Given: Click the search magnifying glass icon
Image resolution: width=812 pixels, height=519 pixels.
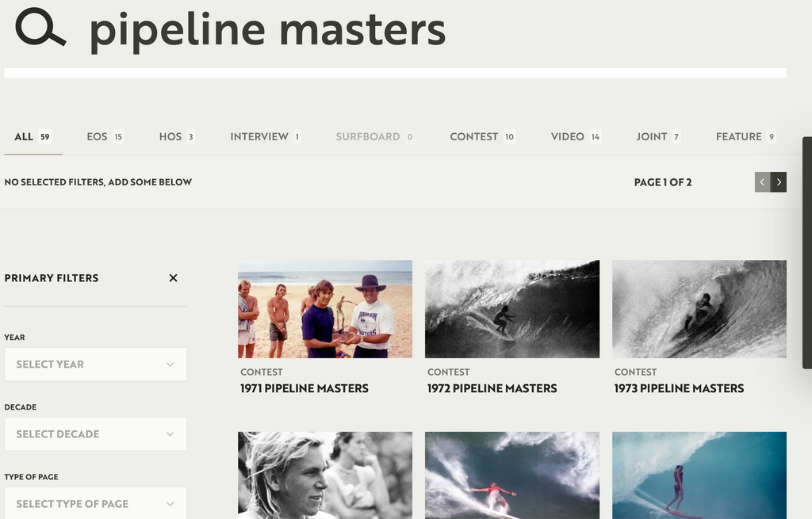Looking at the screenshot, I should 40,28.
